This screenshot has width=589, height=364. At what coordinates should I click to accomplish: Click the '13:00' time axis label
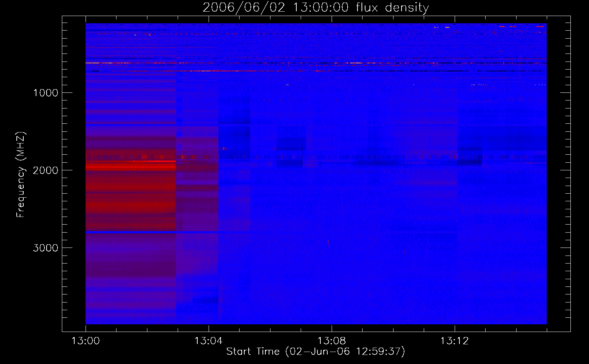[x=86, y=341]
